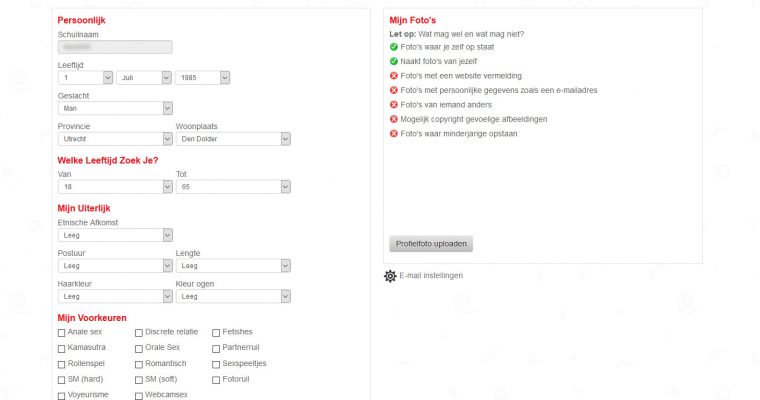Click red cross beside copyright gevoelige afbeeldingen

pyautogui.click(x=394, y=119)
